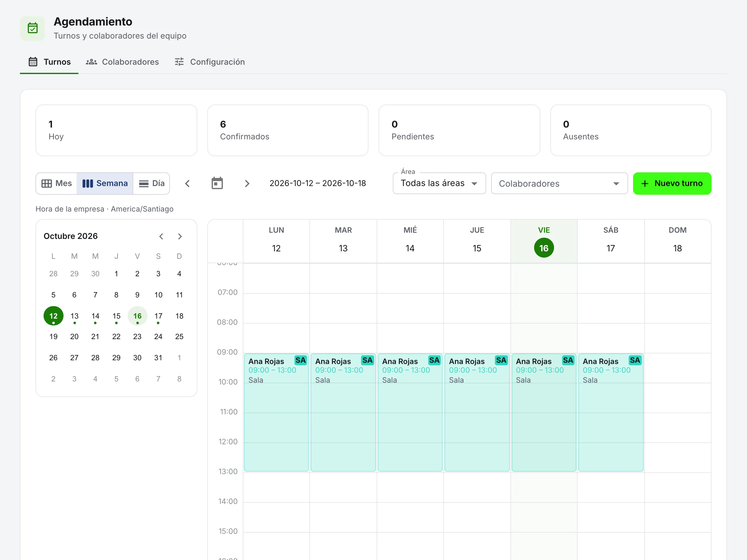Open the Configuración tab
This screenshot has height=560, width=747.
210,62
